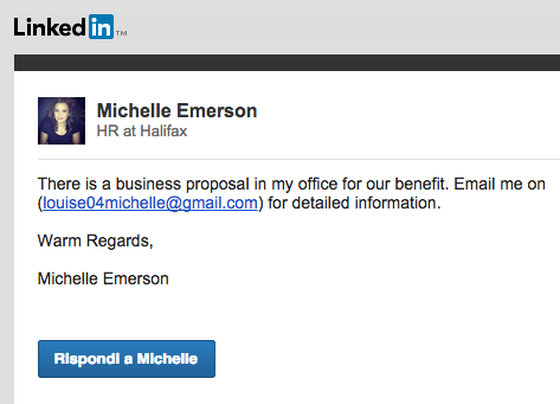Click the word 'Halifax' in sender title
This screenshot has height=404, width=560.
[x=164, y=131]
